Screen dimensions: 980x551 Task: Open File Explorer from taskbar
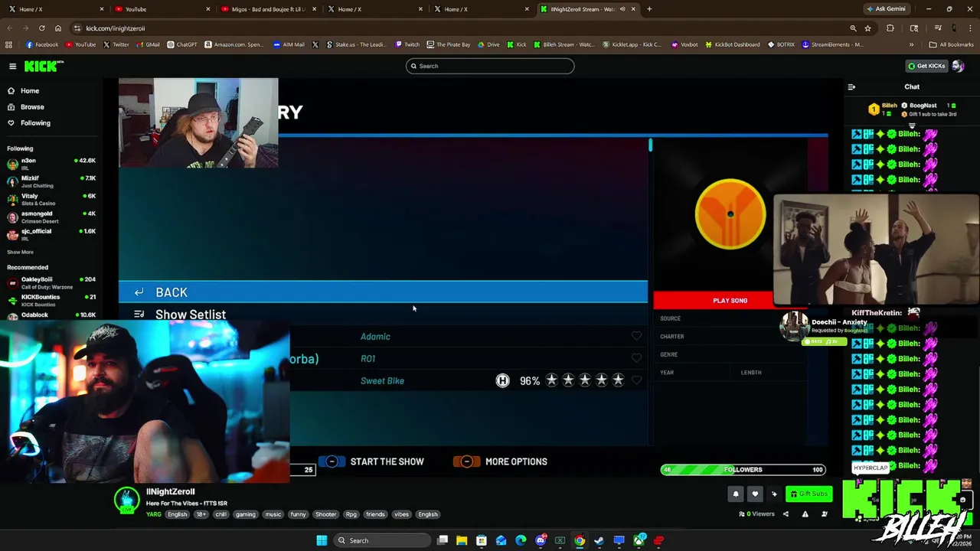pos(462,540)
